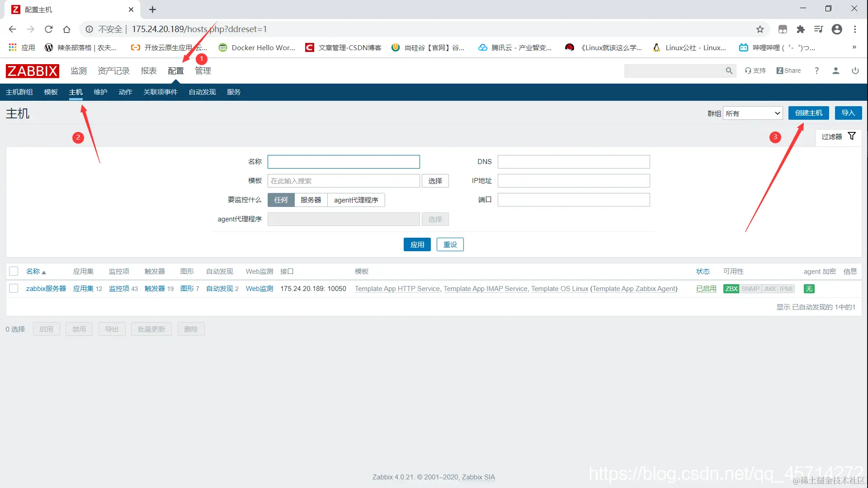
Task: Bookmark page with star icon
Action: coord(760,29)
